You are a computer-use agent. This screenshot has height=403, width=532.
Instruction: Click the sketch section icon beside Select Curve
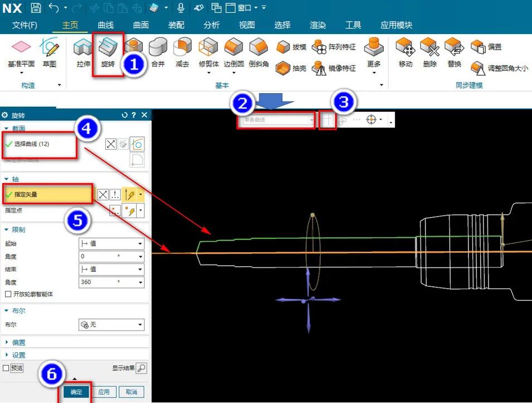(x=137, y=144)
